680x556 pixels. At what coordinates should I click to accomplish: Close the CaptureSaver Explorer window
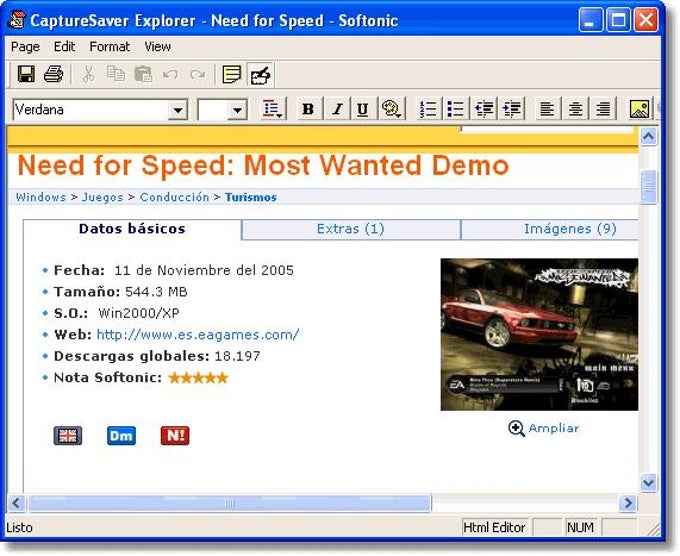(x=646, y=20)
